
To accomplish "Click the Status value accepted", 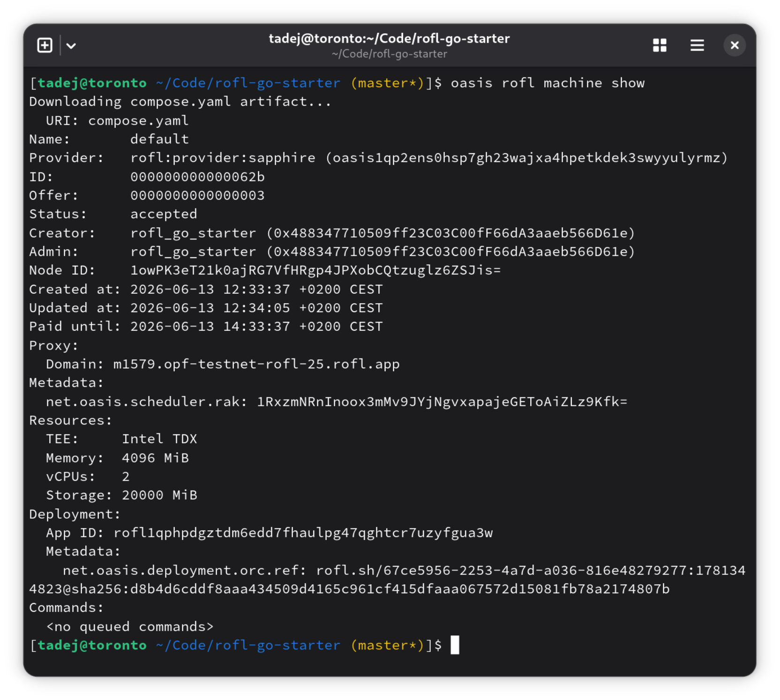I will (x=164, y=214).
